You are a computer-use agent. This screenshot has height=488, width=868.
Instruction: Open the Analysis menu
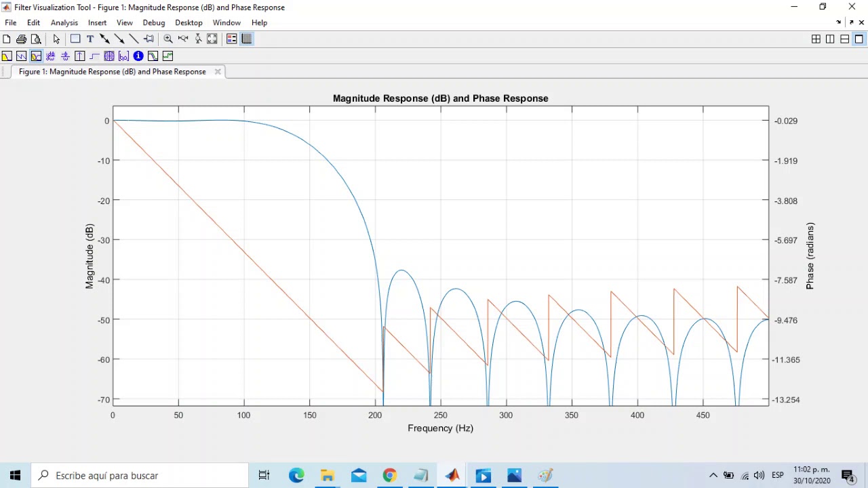64,22
